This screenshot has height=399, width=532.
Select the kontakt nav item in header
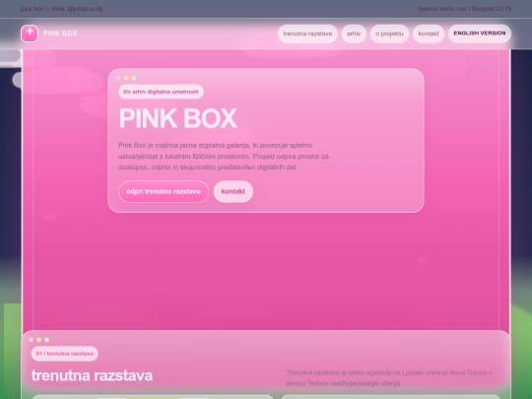click(x=429, y=33)
